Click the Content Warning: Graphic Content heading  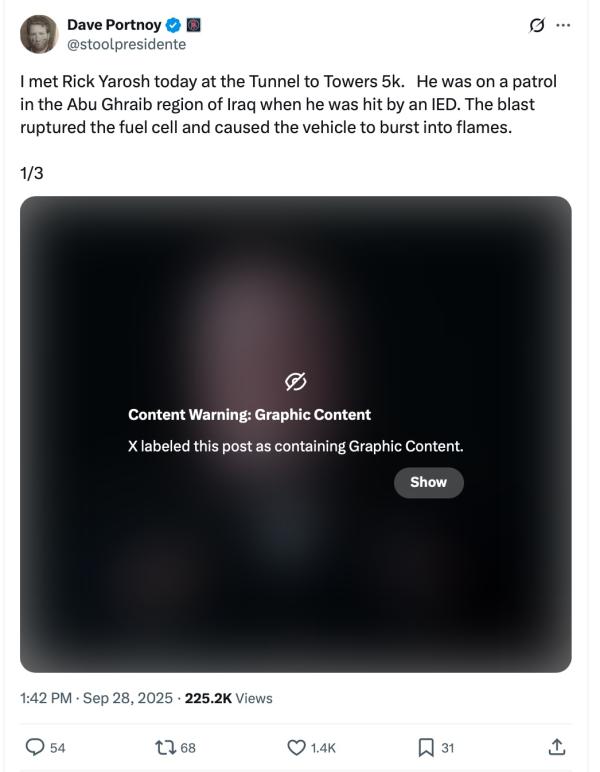click(x=250, y=415)
